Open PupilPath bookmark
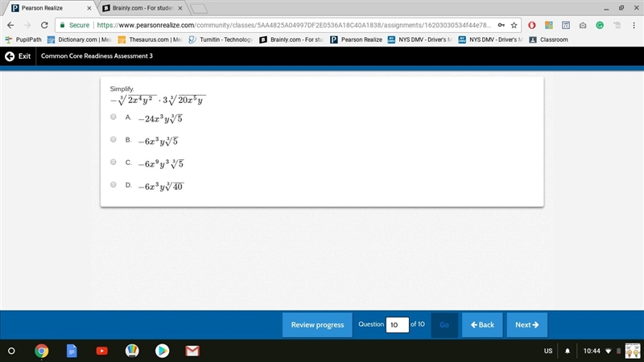This screenshot has height=362, width=644. pos(23,39)
